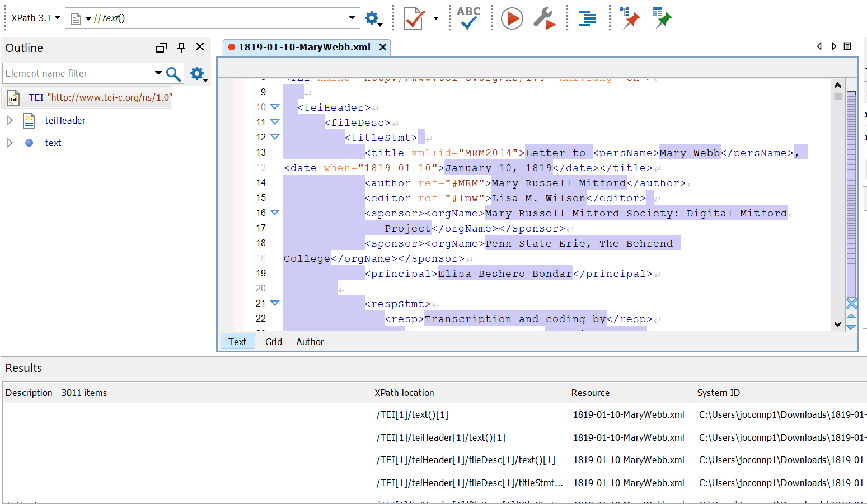
Task: Click the persName Mary Webb text
Action: coord(690,153)
